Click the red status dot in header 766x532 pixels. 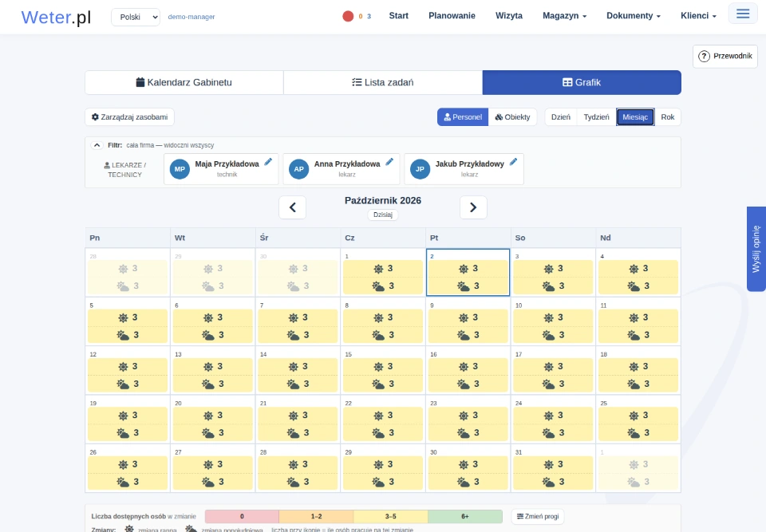[348, 16]
